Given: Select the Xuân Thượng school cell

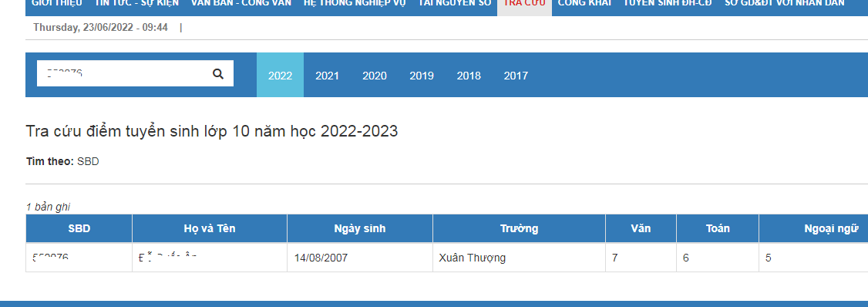Looking at the screenshot, I should click(520, 258).
